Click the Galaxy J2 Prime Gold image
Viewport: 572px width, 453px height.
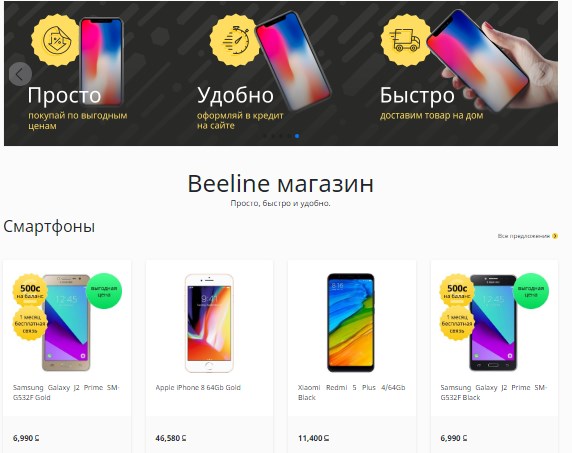point(66,322)
